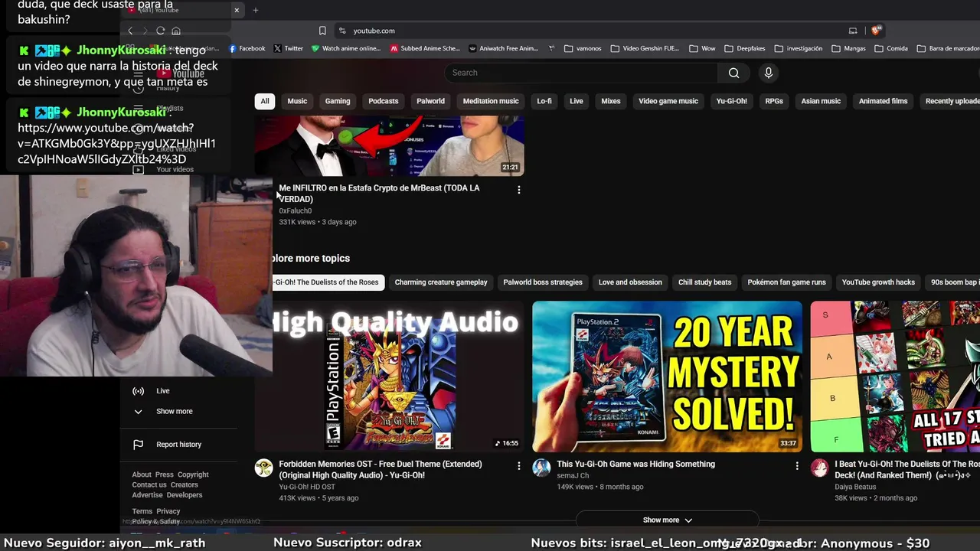Open options menu for MrBeast crypto video

tap(519, 190)
